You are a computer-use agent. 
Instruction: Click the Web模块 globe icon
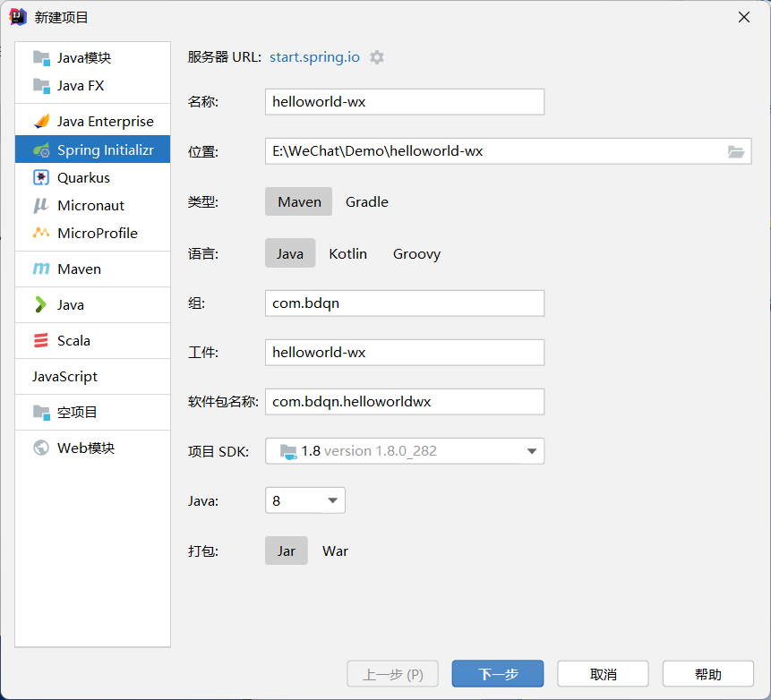click(41, 448)
